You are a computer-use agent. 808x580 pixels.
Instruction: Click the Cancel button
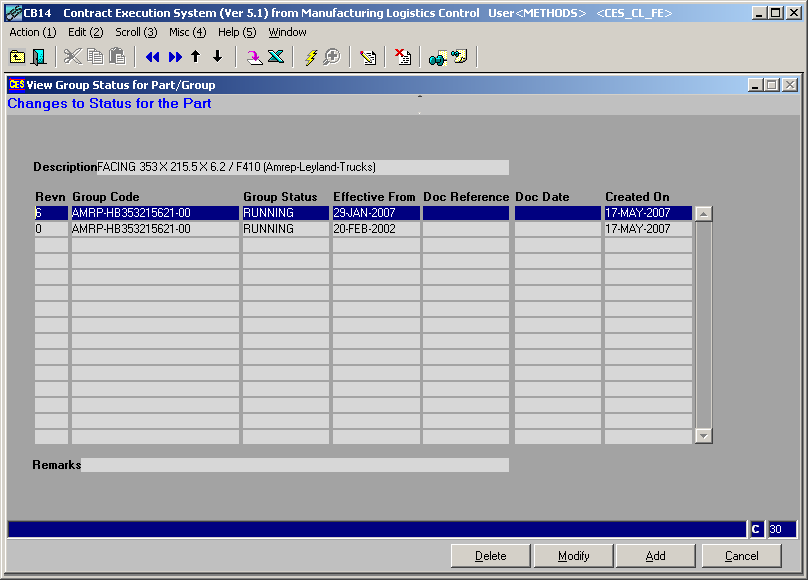coord(741,556)
